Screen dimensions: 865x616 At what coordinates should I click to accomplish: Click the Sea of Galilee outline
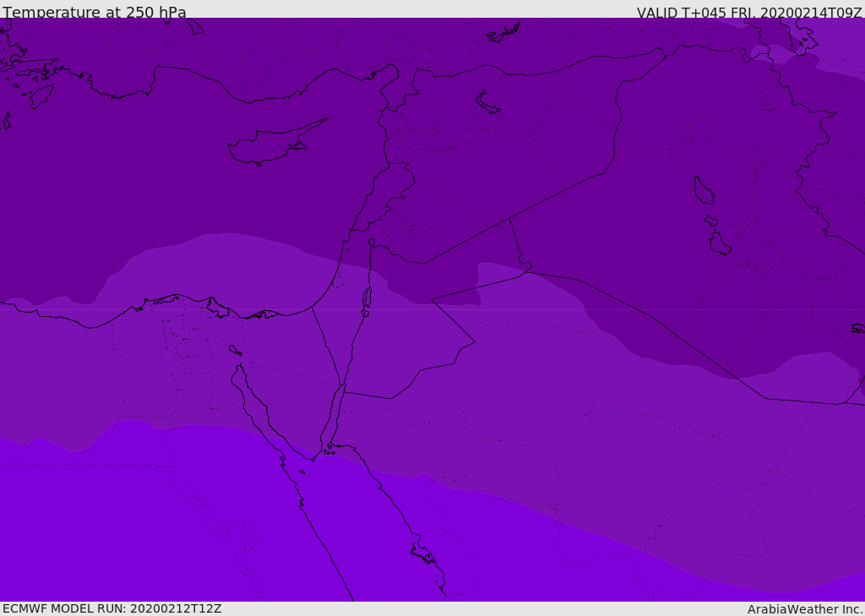pyautogui.click(x=371, y=243)
